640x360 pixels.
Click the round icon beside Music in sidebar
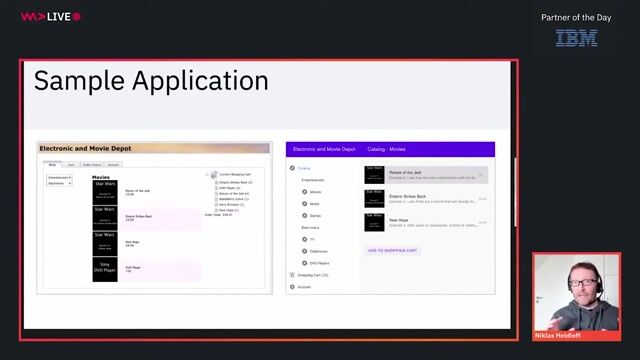(304, 203)
